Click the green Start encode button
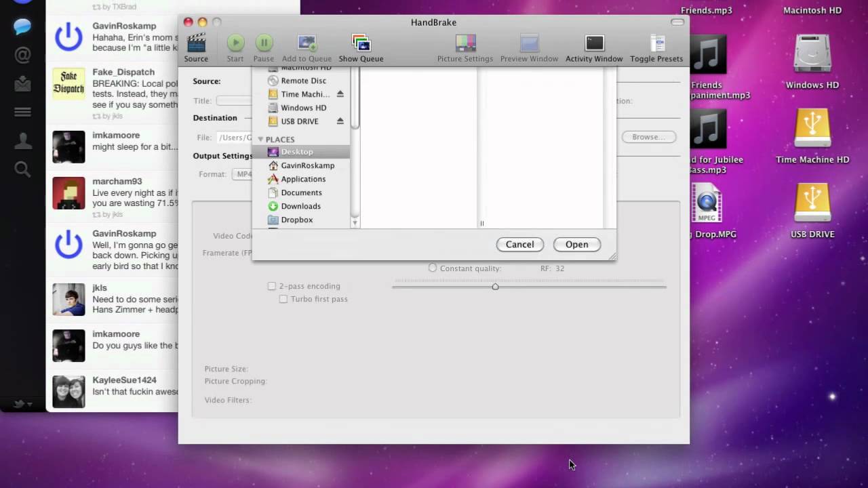Screen dimensions: 868x488 point(235,43)
